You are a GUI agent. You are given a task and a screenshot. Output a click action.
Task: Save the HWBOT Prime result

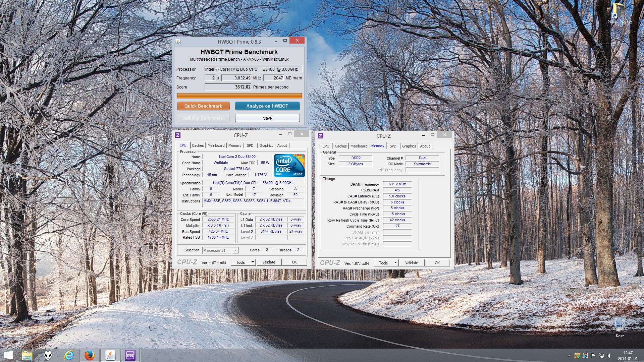(267, 118)
